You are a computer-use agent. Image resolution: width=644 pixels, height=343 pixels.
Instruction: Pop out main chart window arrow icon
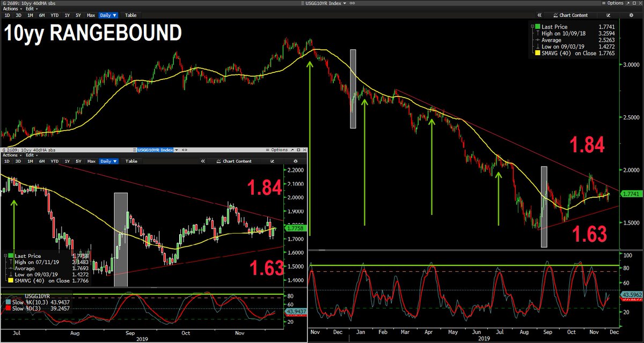click(x=628, y=3)
